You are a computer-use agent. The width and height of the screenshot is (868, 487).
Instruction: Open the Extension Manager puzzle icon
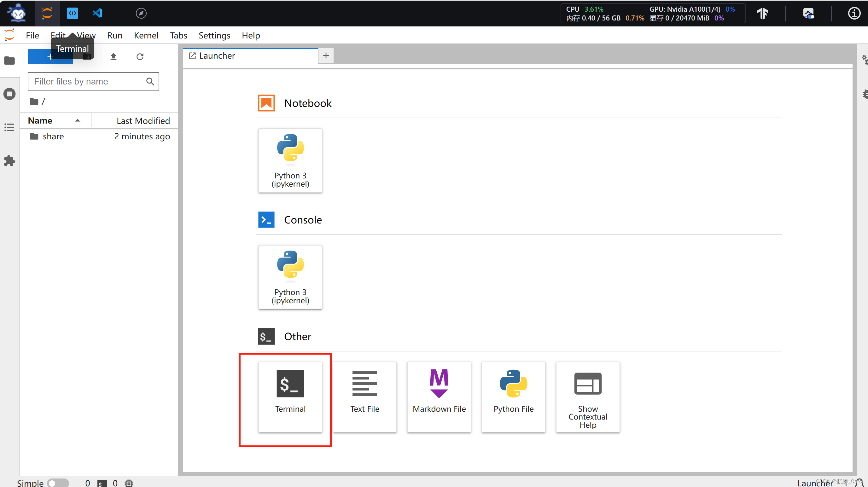point(9,161)
